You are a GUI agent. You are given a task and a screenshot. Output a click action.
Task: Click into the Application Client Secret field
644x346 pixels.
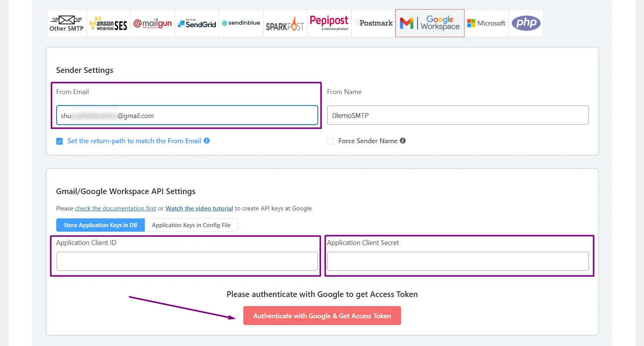coord(458,261)
